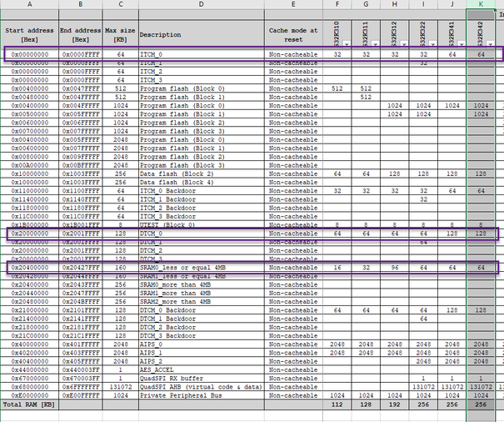The height and width of the screenshot is (422, 504).
Task: Open the S32K322 column filter dropdown
Action: (x=433, y=43)
